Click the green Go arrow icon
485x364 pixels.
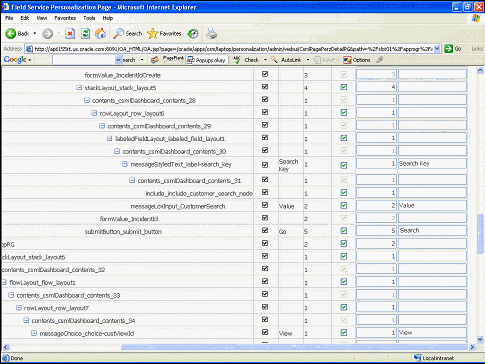click(x=449, y=49)
